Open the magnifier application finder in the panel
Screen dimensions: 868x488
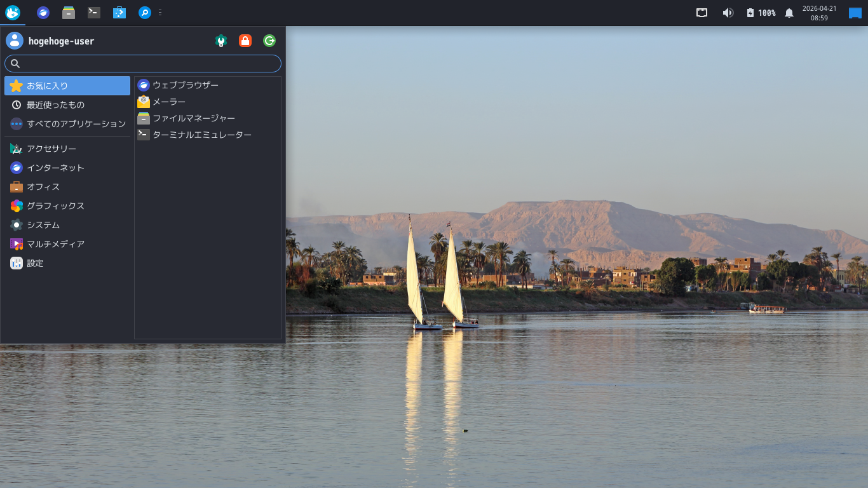[x=145, y=13]
